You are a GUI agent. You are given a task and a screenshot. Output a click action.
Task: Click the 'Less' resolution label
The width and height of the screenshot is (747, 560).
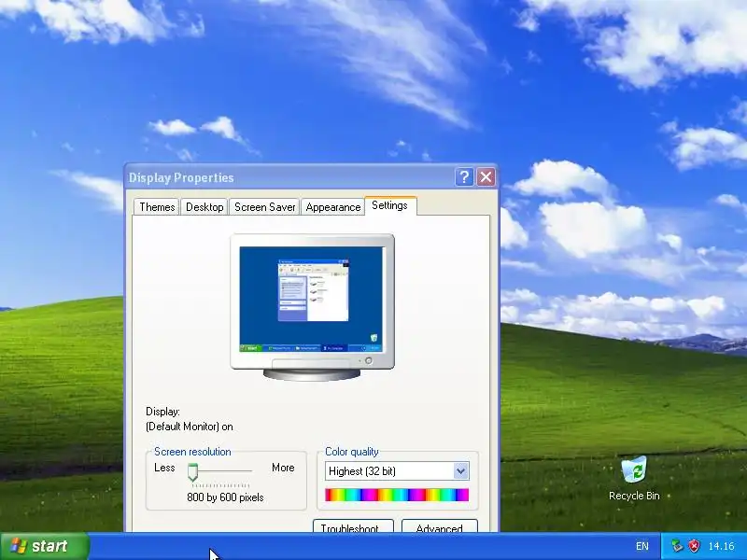pos(164,468)
